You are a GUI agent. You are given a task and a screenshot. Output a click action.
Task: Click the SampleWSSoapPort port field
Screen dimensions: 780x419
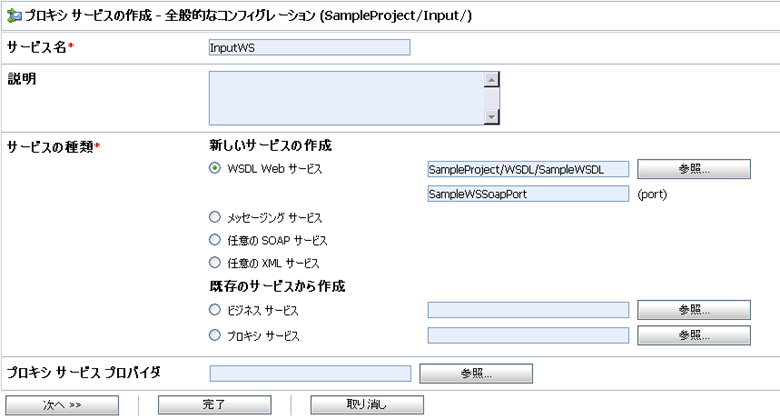(528, 194)
